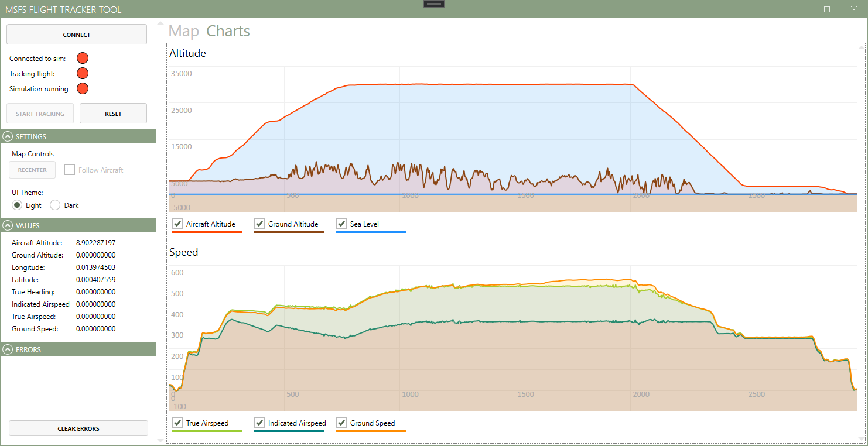The image size is (868, 446).
Task: Minimize the Flight Tracker window
Action: [801, 9]
